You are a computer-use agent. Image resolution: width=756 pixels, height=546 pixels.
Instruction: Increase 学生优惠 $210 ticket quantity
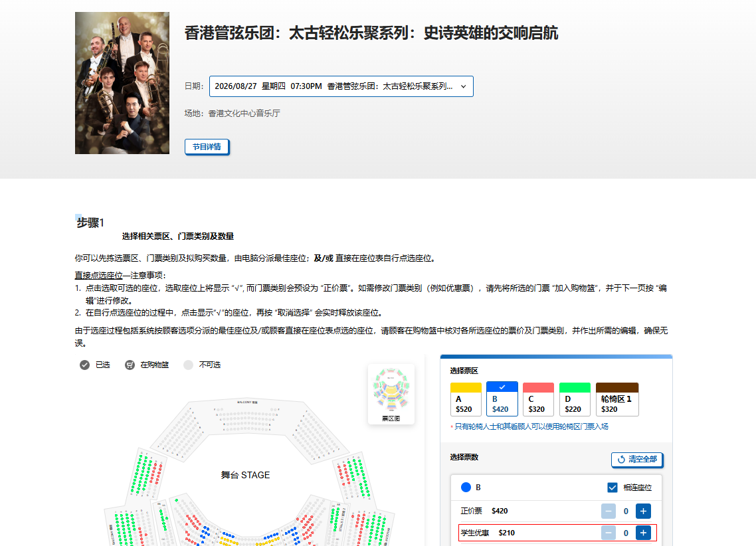click(x=643, y=533)
